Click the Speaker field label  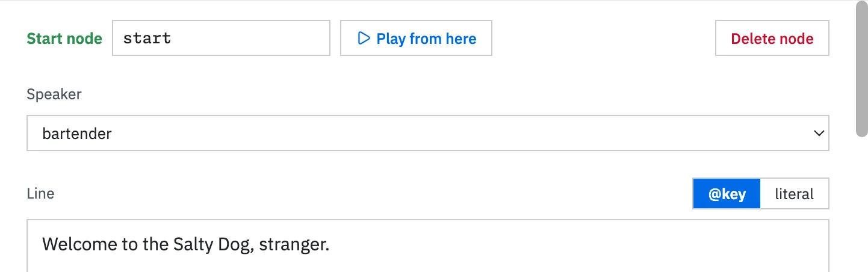(54, 94)
